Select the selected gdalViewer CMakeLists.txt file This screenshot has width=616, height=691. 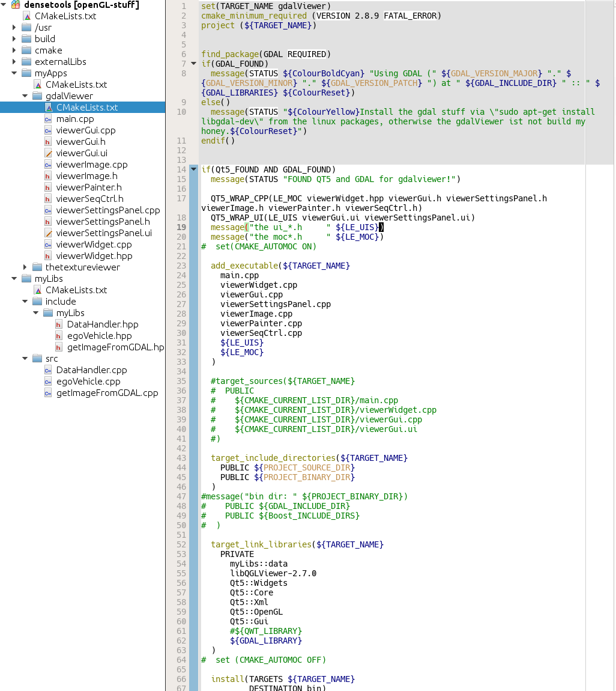87,108
